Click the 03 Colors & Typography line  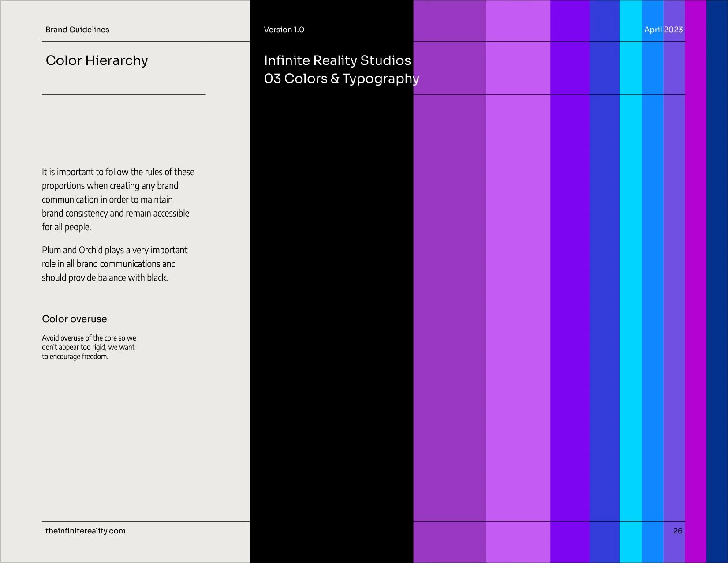[341, 79]
